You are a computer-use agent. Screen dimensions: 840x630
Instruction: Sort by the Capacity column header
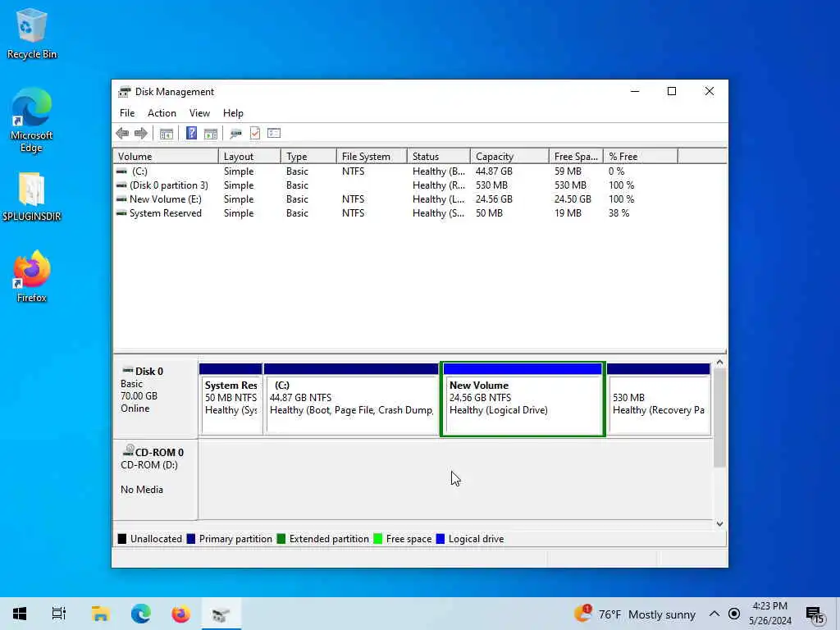pyautogui.click(x=509, y=157)
